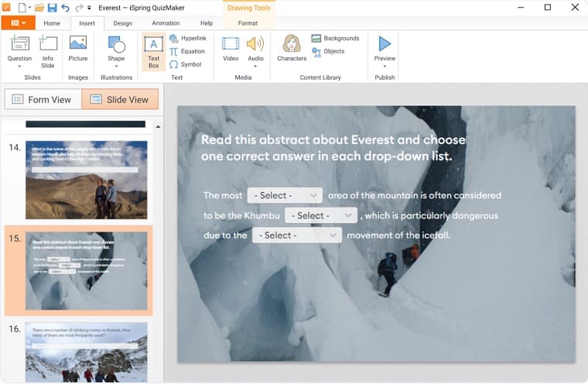
Task: Open the Characters library
Action: (292, 48)
